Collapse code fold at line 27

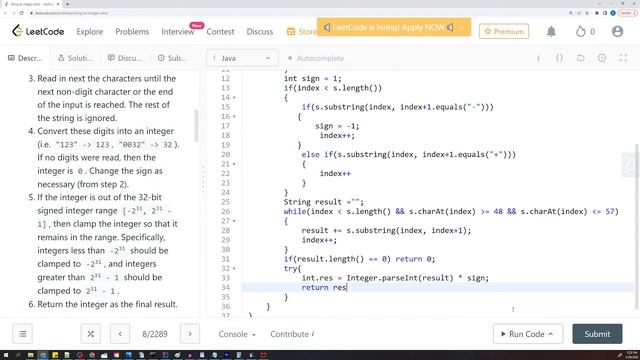234,221
